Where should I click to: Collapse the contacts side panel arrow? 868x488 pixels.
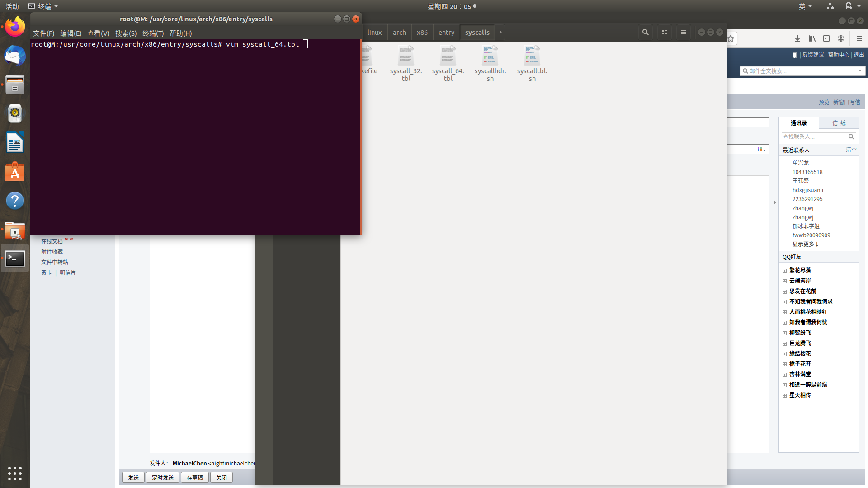click(775, 202)
